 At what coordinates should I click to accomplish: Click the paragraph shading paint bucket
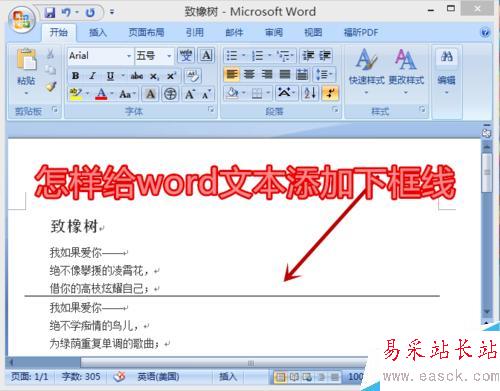232,93
